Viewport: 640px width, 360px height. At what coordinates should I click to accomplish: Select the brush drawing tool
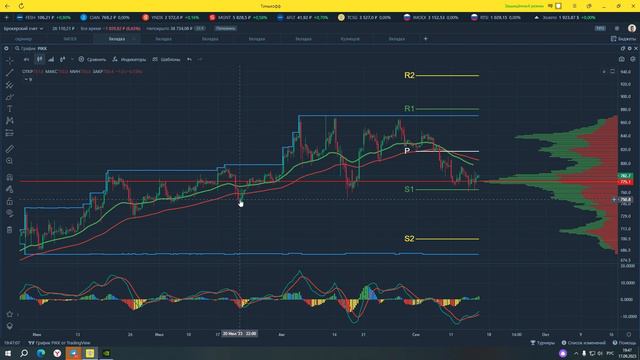[9, 97]
